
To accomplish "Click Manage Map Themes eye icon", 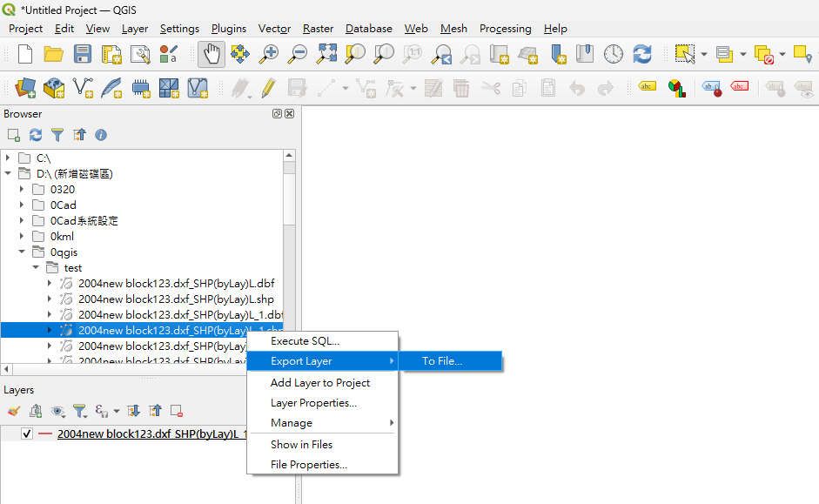I will (x=57, y=412).
